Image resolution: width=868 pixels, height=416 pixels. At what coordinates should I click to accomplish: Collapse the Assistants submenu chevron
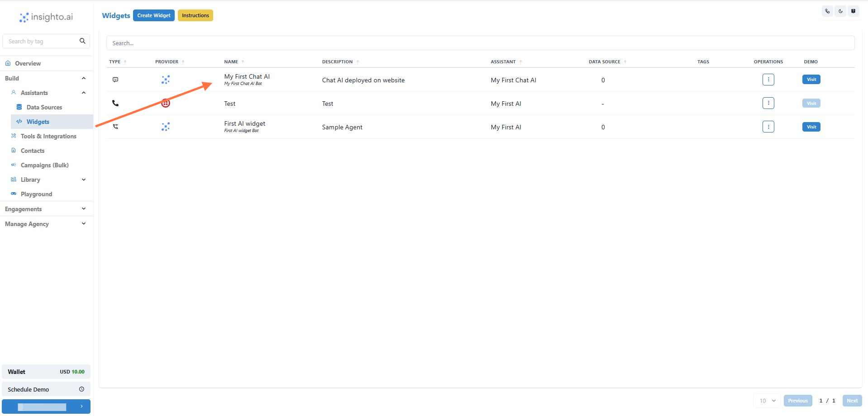coord(84,93)
